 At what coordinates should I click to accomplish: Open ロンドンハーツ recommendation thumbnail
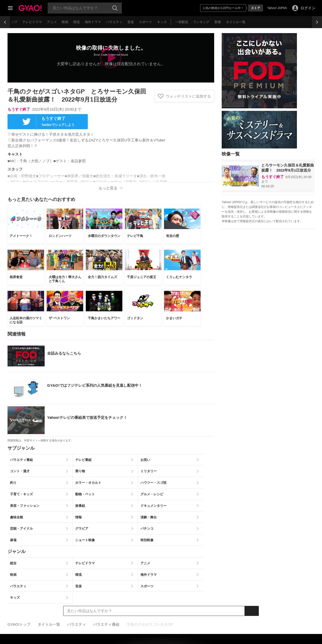[65, 219]
